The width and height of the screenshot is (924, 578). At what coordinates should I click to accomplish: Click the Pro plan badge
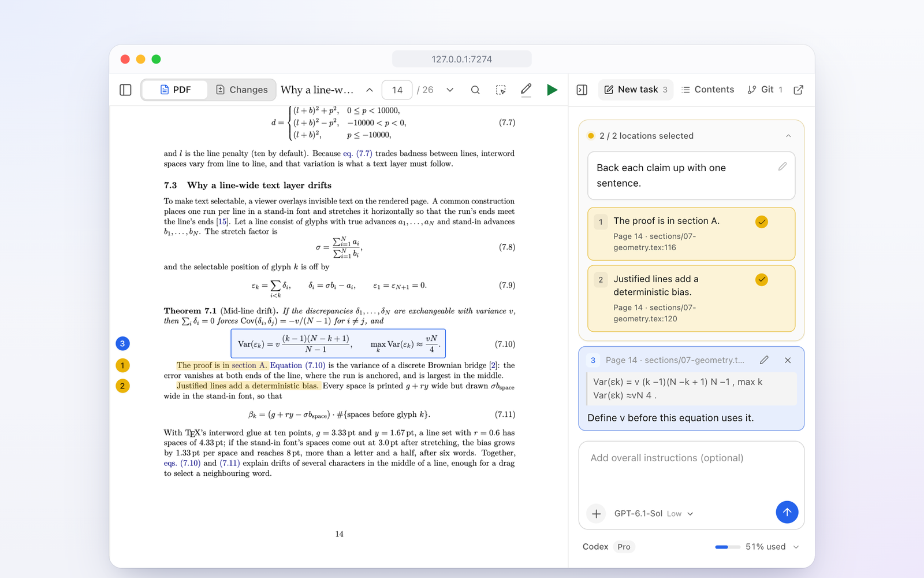point(624,547)
